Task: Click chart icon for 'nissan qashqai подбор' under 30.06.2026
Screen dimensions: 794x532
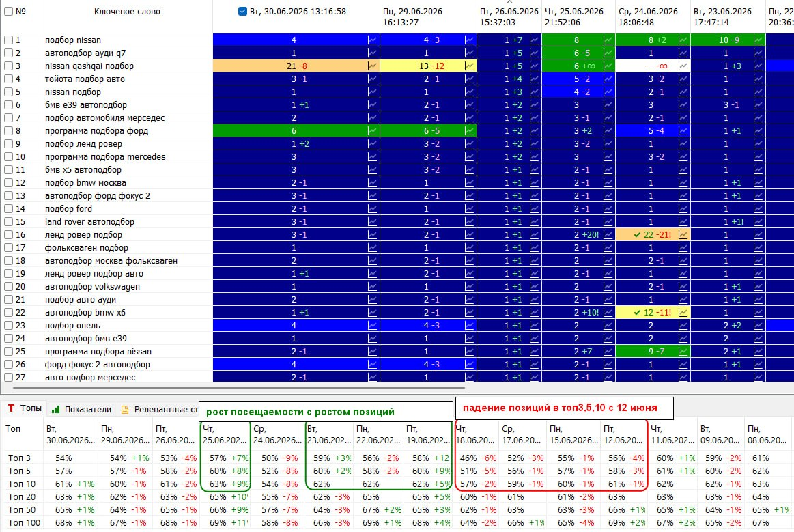Action: pos(372,66)
